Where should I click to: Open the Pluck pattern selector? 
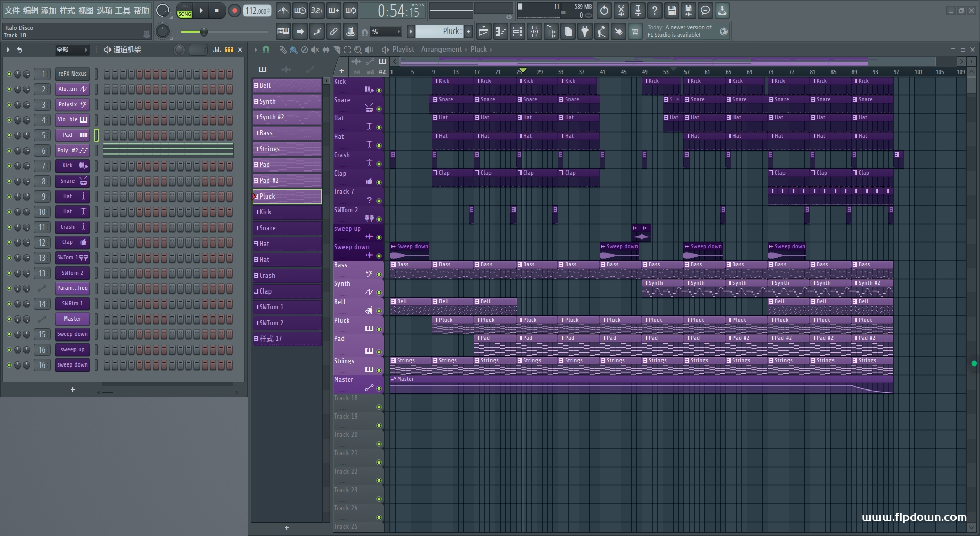coord(439,32)
